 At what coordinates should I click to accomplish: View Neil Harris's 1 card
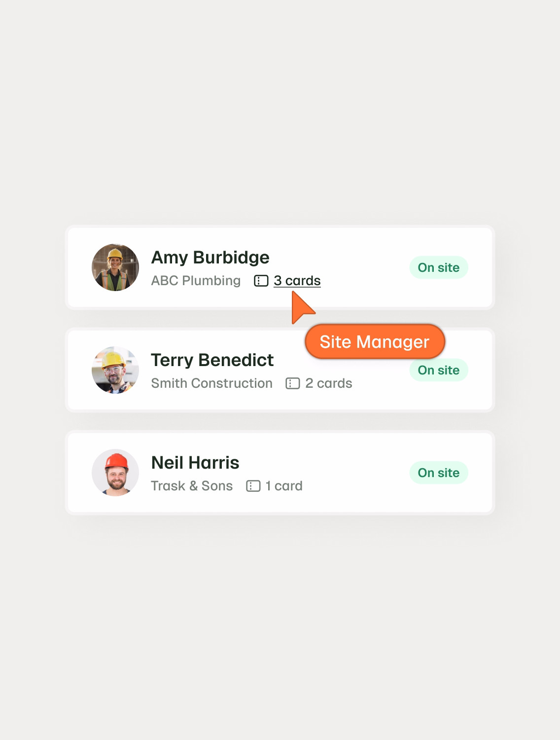[x=284, y=486]
